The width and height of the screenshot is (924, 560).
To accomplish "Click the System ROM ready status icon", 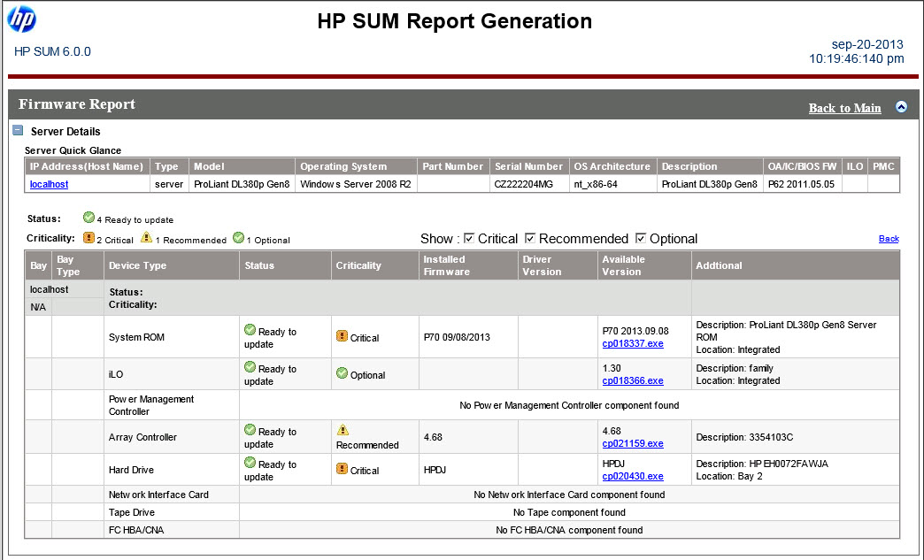I will (250, 330).
